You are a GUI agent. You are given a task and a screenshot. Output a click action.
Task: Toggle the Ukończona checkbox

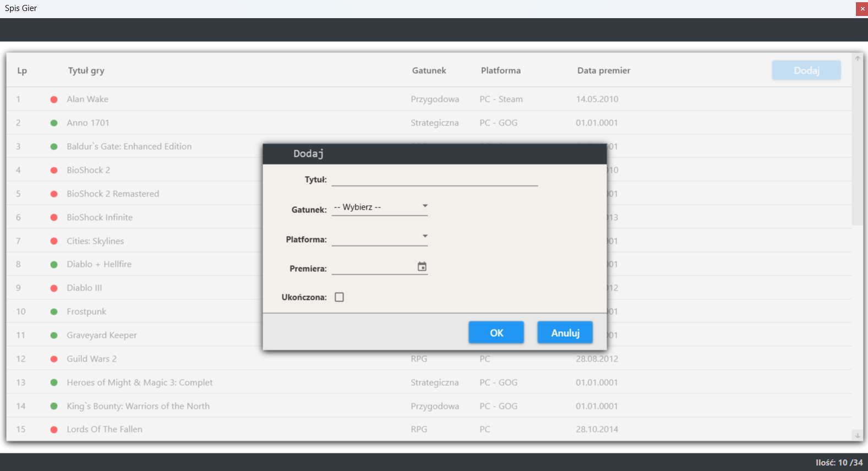[339, 297]
